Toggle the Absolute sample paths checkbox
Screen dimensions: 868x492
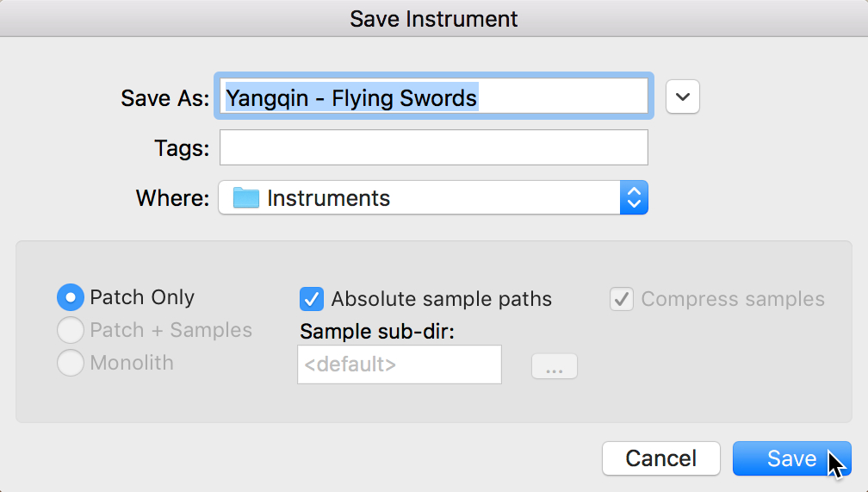coord(311,299)
